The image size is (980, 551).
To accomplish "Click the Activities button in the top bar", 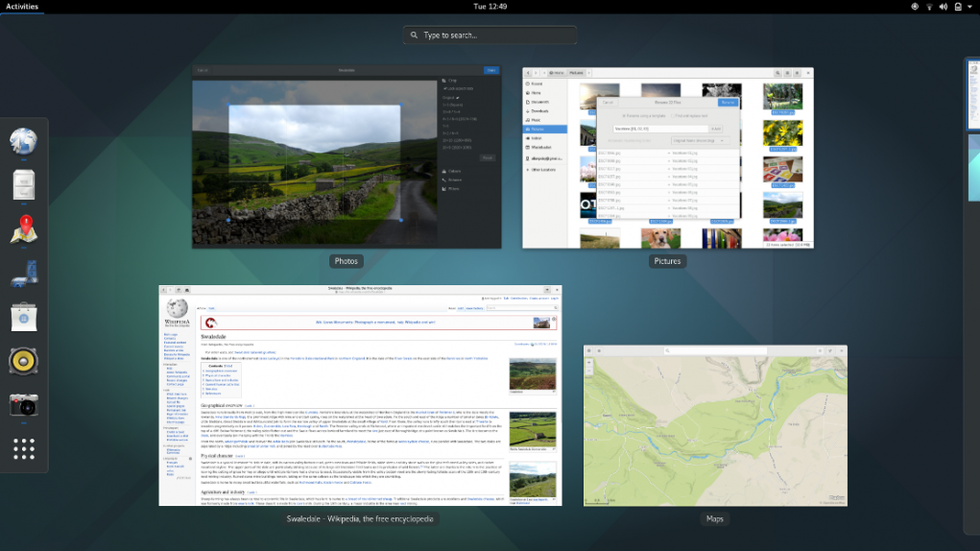I will [x=22, y=7].
